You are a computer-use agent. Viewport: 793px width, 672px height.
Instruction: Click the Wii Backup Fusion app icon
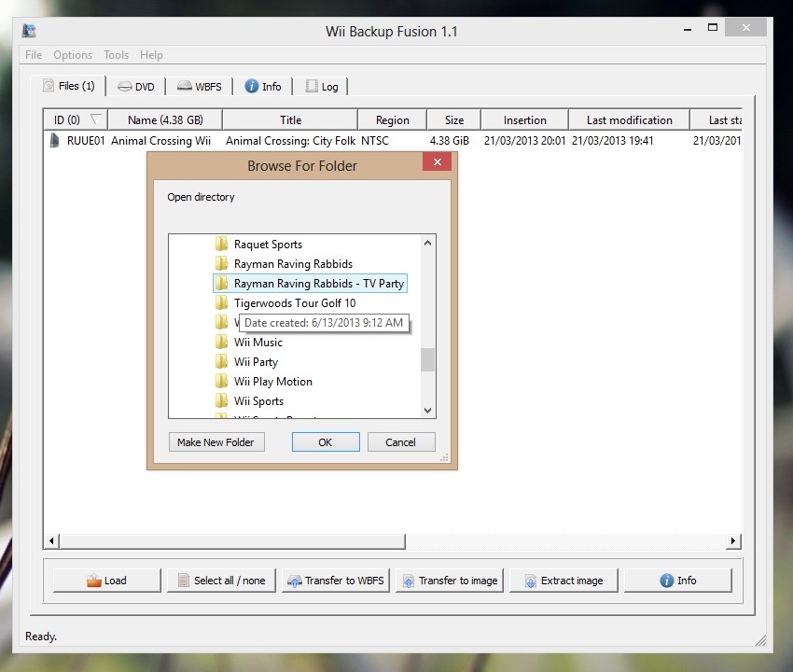pyautogui.click(x=29, y=31)
